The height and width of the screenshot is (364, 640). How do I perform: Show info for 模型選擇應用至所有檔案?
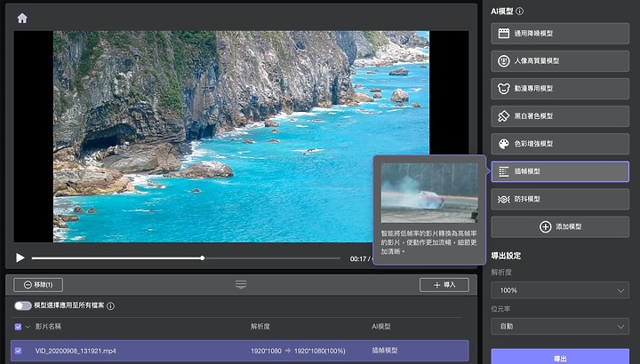[x=110, y=305]
